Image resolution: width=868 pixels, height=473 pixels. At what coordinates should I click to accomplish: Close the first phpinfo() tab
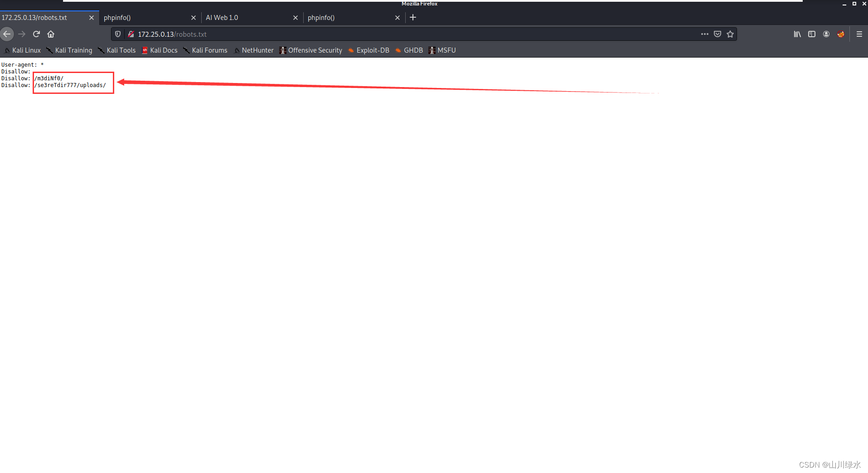click(x=194, y=18)
